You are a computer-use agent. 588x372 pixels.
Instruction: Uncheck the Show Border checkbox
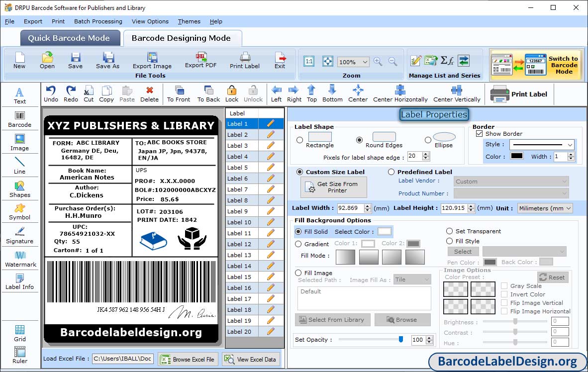[x=480, y=134]
